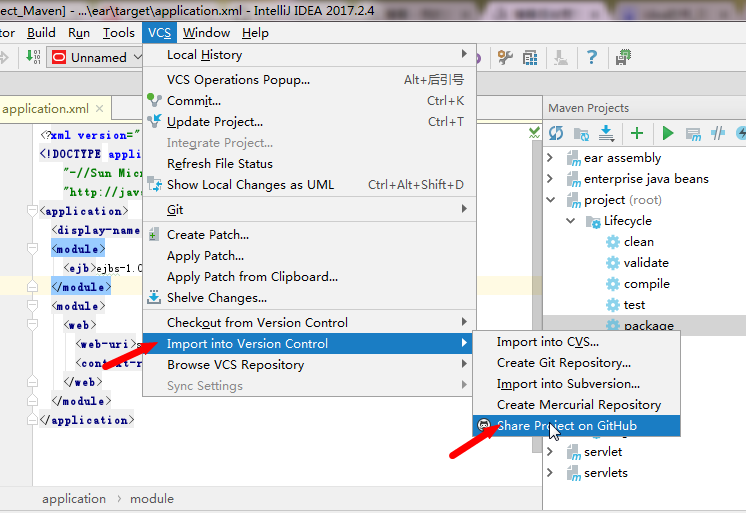The width and height of the screenshot is (746, 513).
Task: Toggle Maven Offline Mode icon
Action: pos(717,133)
